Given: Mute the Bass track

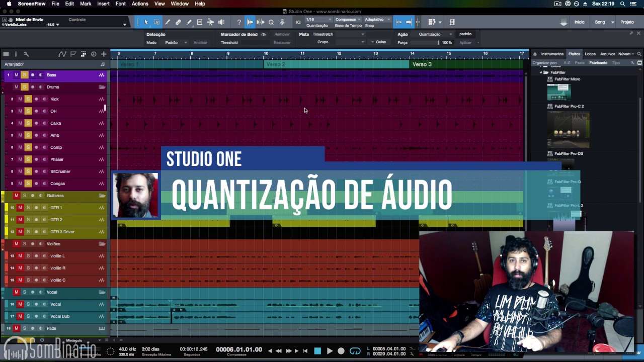Looking at the screenshot, I should [x=16, y=75].
